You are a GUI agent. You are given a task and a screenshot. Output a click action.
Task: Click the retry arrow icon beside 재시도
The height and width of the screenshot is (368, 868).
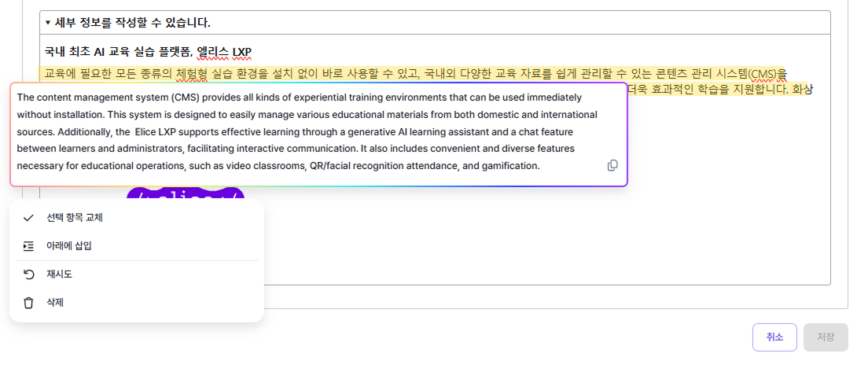[x=29, y=274]
